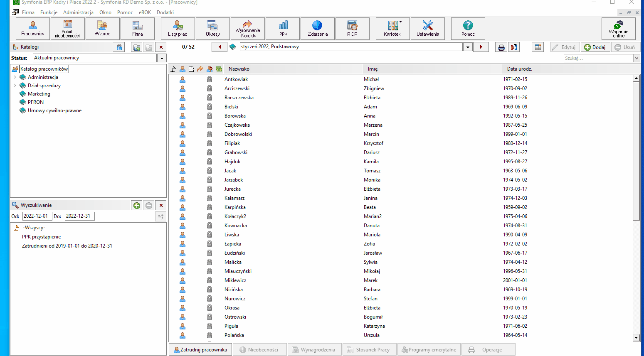Click the Dodaj button

pyautogui.click(x=595, y=47)
